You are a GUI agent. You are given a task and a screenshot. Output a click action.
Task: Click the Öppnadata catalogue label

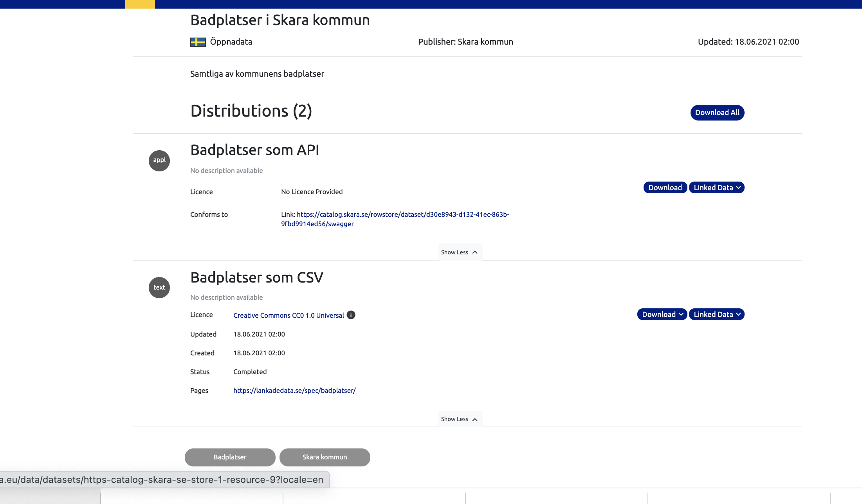(231, 42)
